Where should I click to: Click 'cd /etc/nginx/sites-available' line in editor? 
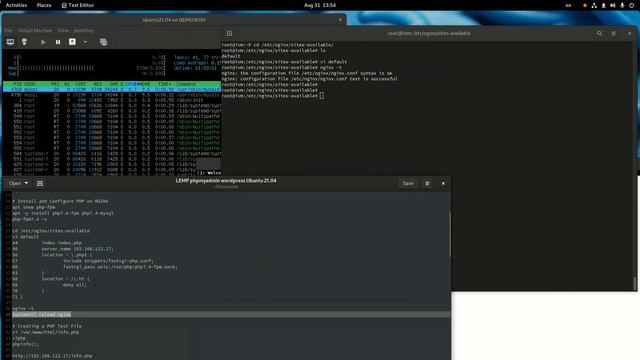[51, 231]
